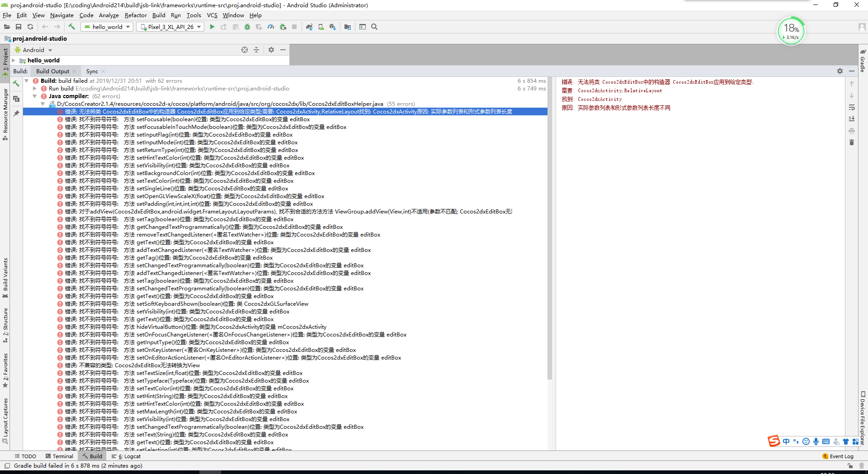Click the Run Anything toolbar icon

pos(363,27)
